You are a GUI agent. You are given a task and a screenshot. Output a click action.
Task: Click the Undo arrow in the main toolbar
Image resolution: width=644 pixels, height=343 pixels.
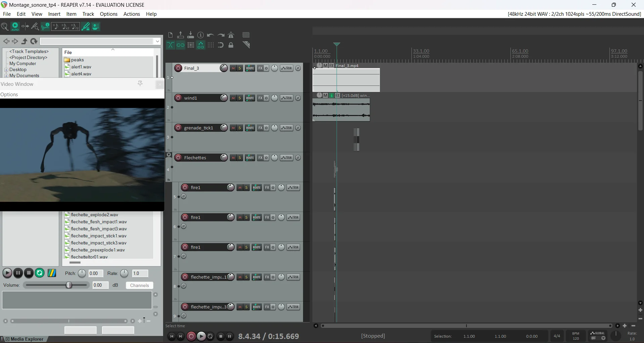(211, 35)
